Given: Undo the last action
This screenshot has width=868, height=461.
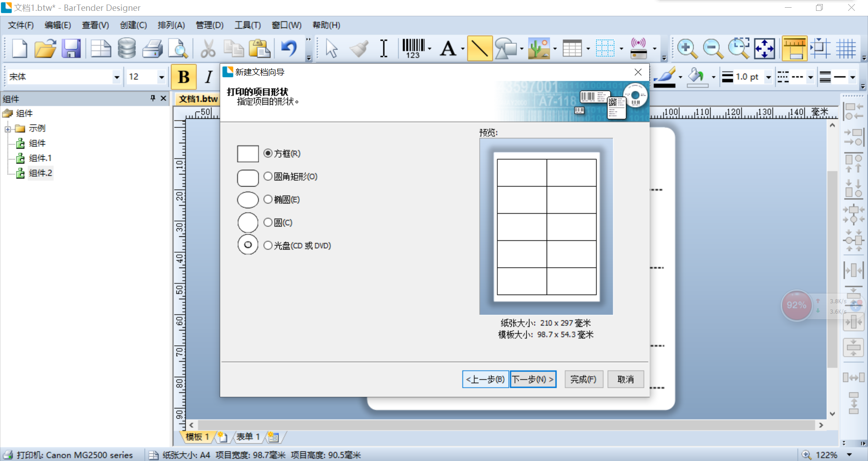Looking at the screenshot, I should tap(289, 48).
